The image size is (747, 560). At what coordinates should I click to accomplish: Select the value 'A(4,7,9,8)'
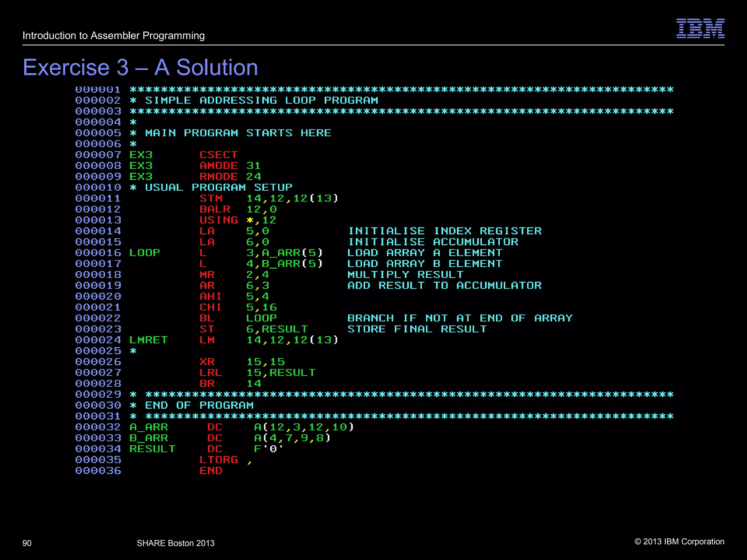coord(292,438)
